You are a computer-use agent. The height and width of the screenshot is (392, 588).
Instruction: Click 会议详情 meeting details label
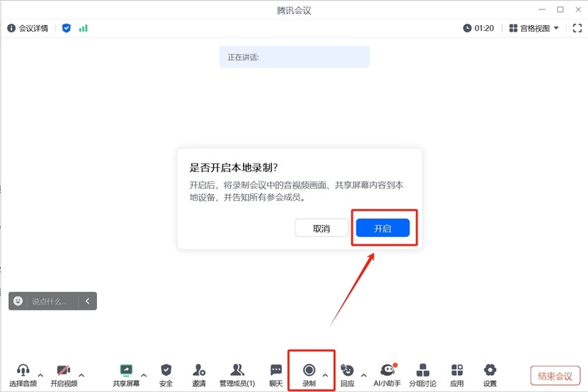(x=33, y=28)
